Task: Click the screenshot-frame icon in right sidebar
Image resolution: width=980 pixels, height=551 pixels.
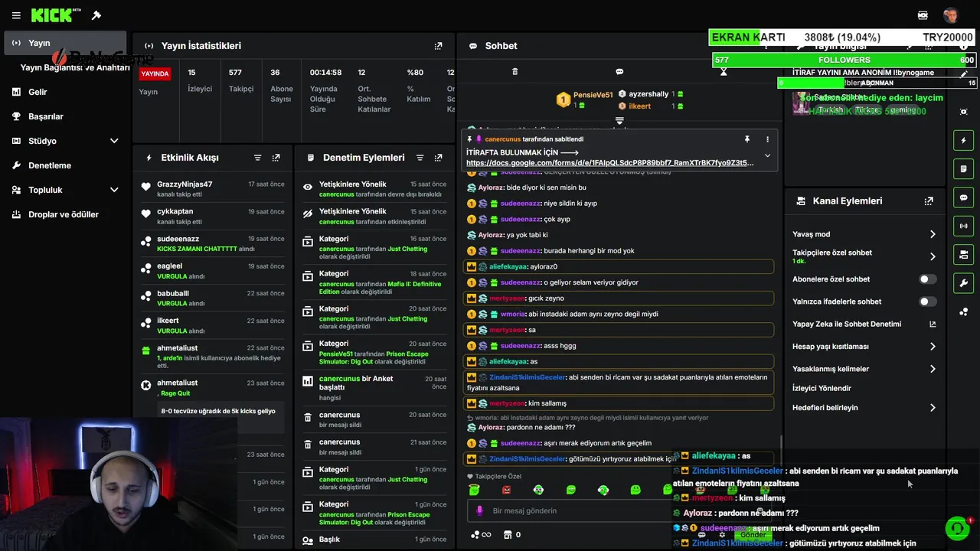Action: point(963,112)
